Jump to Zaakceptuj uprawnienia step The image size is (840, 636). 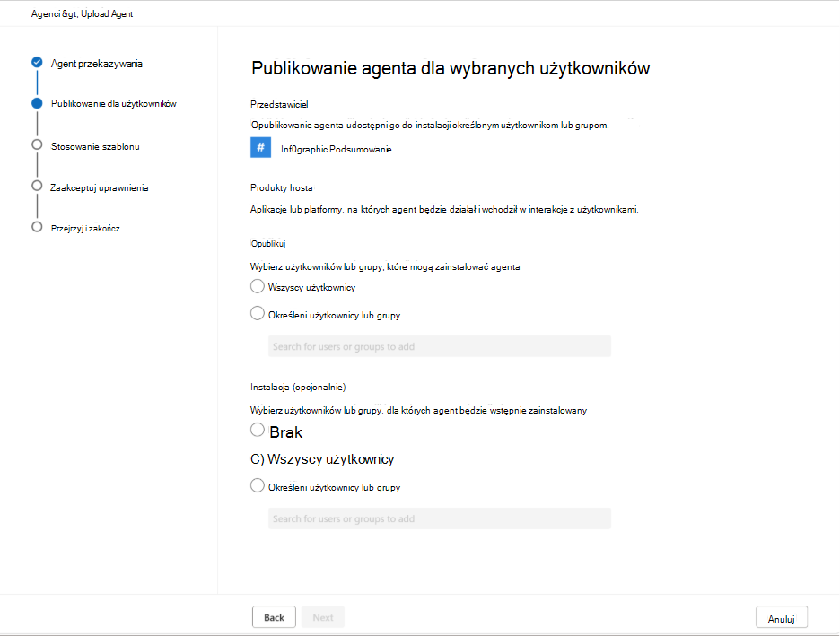[99, 187]
